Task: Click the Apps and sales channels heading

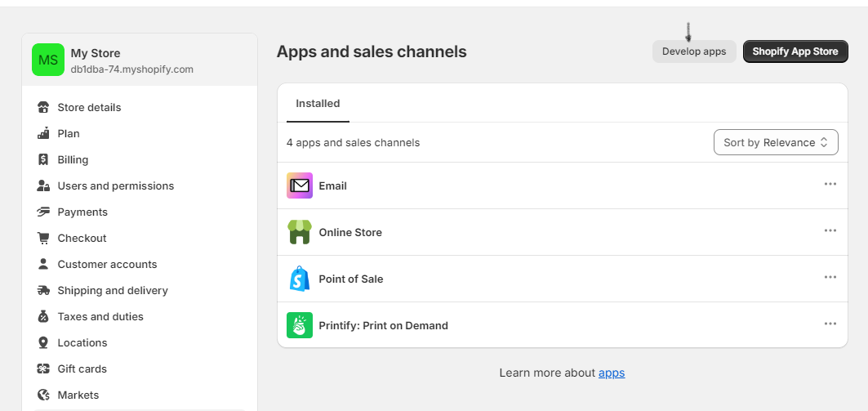Action: pos(372,51)
